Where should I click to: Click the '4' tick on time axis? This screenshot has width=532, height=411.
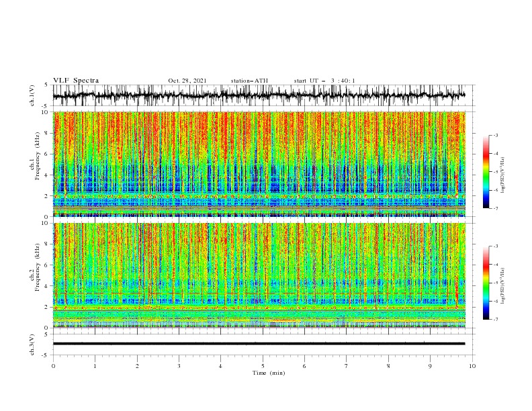point(220,366)
